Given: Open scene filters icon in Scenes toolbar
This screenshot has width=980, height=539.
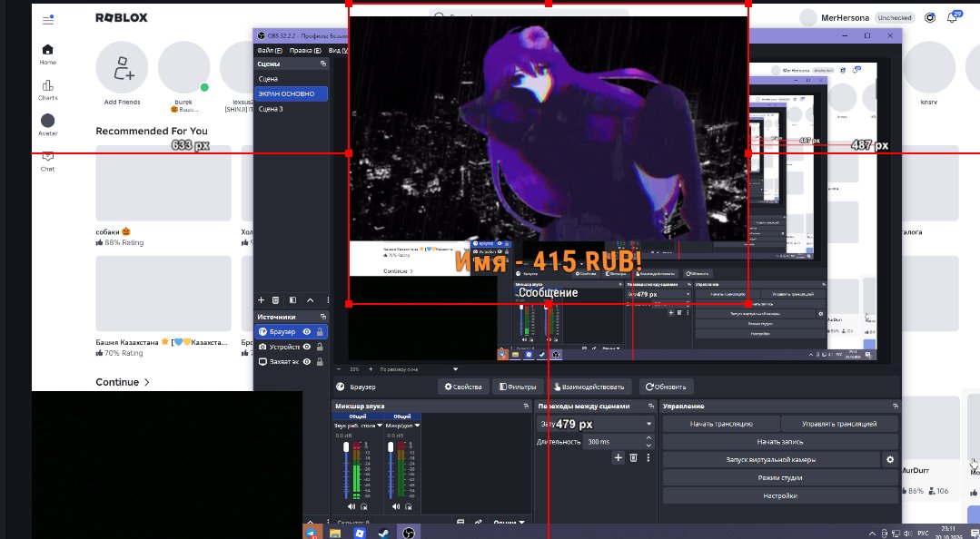Looking at the screenshot, I should pyautogui.click(x=292, y=300).
